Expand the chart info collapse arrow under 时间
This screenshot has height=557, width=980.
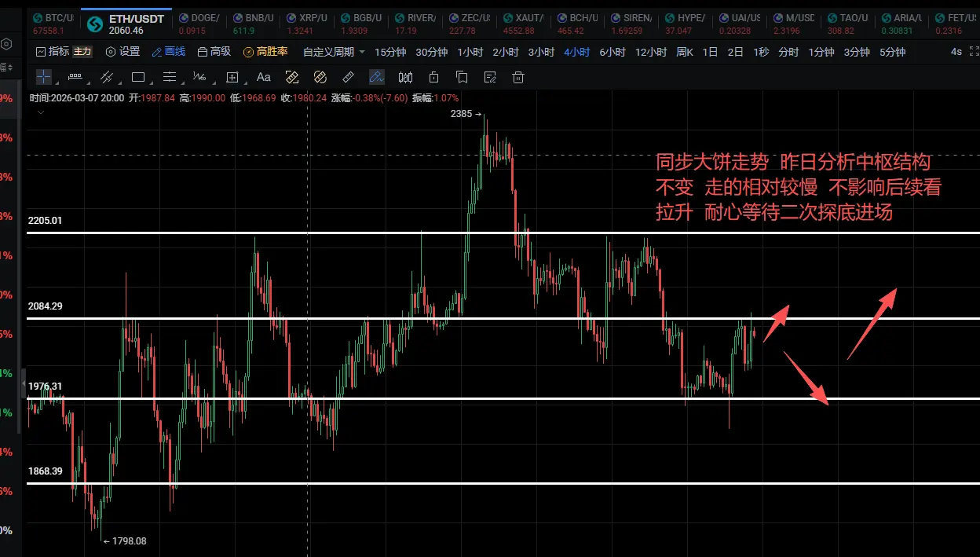tap(41, 112)
